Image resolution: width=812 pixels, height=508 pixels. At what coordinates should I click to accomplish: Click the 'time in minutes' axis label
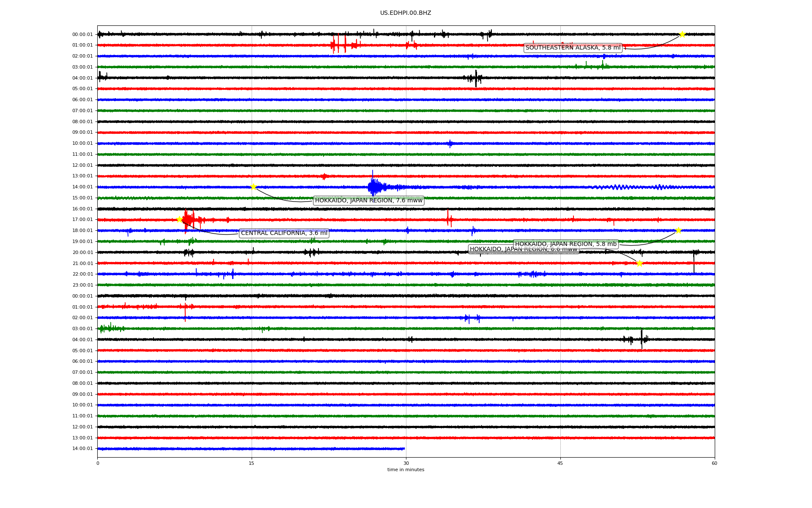coord(405,470)
